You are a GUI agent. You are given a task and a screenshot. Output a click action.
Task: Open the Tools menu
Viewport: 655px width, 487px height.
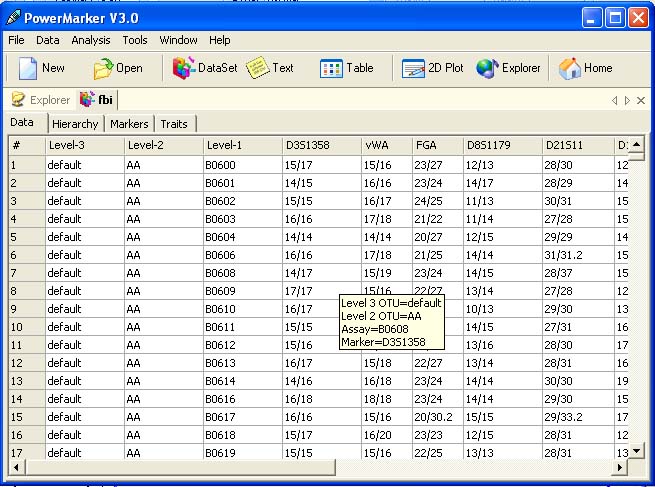coord(135,40)
